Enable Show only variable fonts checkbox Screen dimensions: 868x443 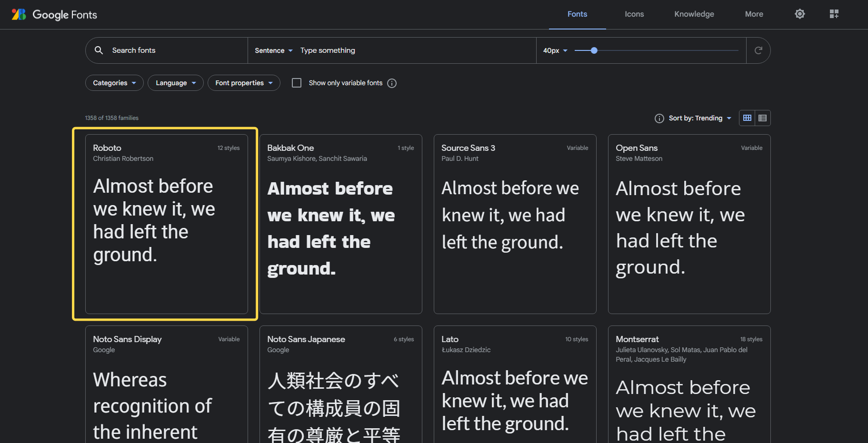click(x=297, y=83)
